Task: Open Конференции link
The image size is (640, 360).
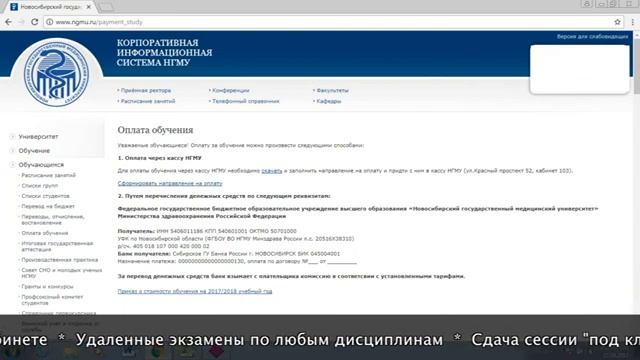Action: (x=231, y=91)
